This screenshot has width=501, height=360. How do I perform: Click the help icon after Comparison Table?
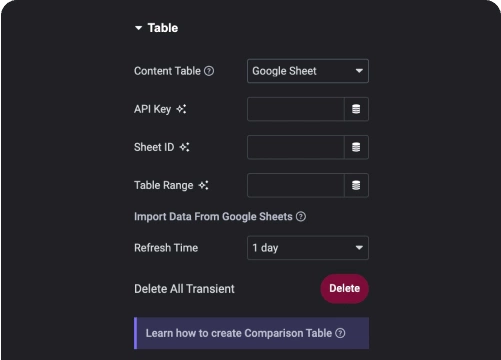pos(340,333)
